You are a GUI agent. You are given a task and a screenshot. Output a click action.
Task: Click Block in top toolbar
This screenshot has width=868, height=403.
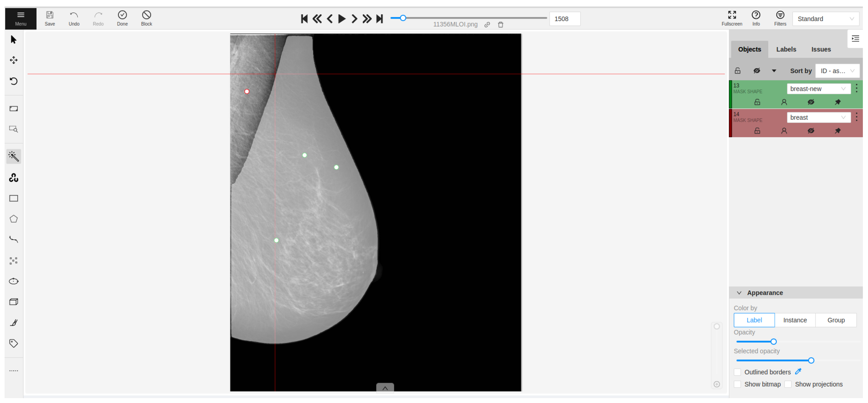click(147, 19)
